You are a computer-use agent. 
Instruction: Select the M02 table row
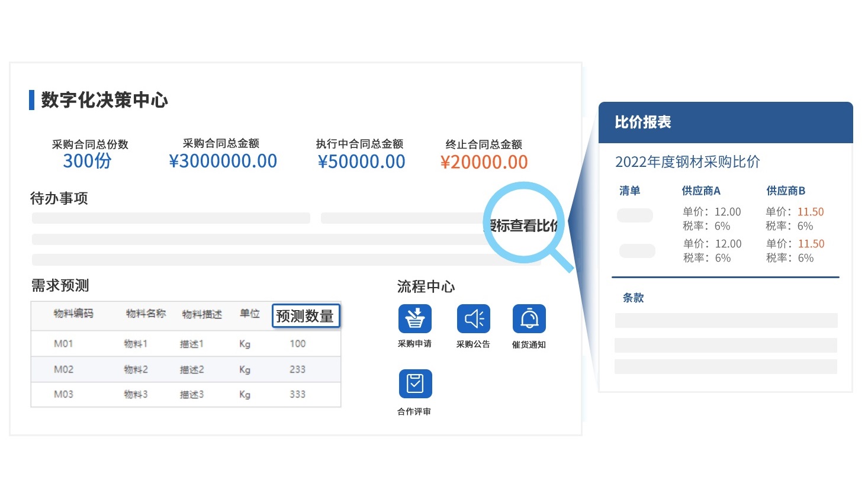click(x=185, y=369)
